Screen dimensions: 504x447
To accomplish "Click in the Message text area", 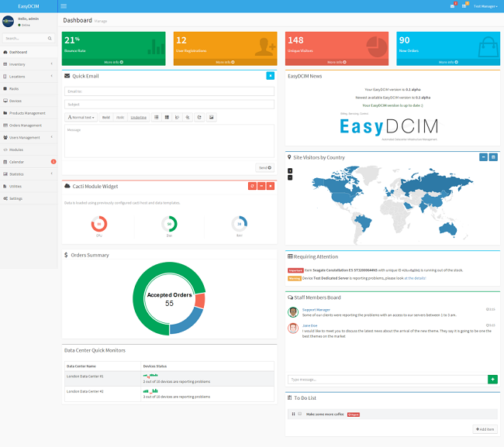I will (169, 141).
